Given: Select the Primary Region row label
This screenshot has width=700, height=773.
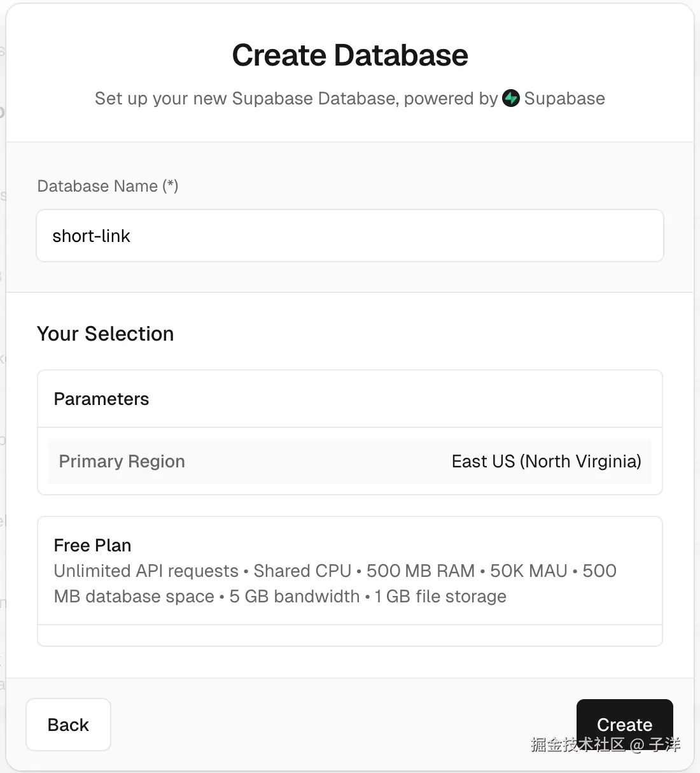Looking at the screenshot, I should pos(122,461).
